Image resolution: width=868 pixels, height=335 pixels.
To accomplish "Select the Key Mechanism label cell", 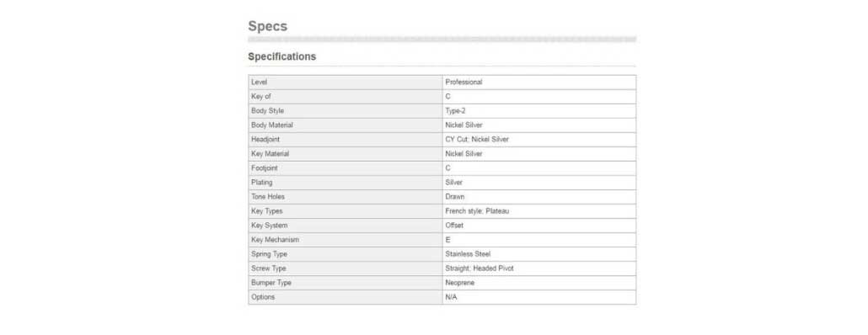I will click(x=346, y=240).
